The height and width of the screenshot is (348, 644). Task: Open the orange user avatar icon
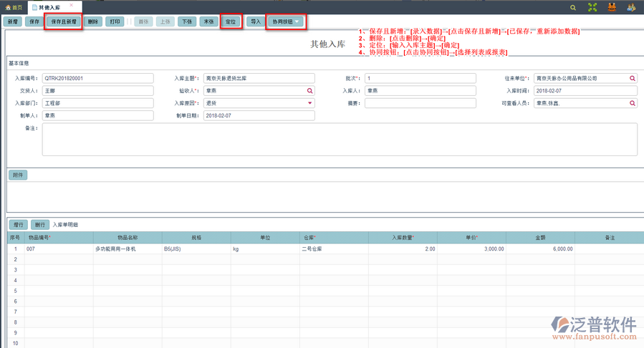[612, 7]
